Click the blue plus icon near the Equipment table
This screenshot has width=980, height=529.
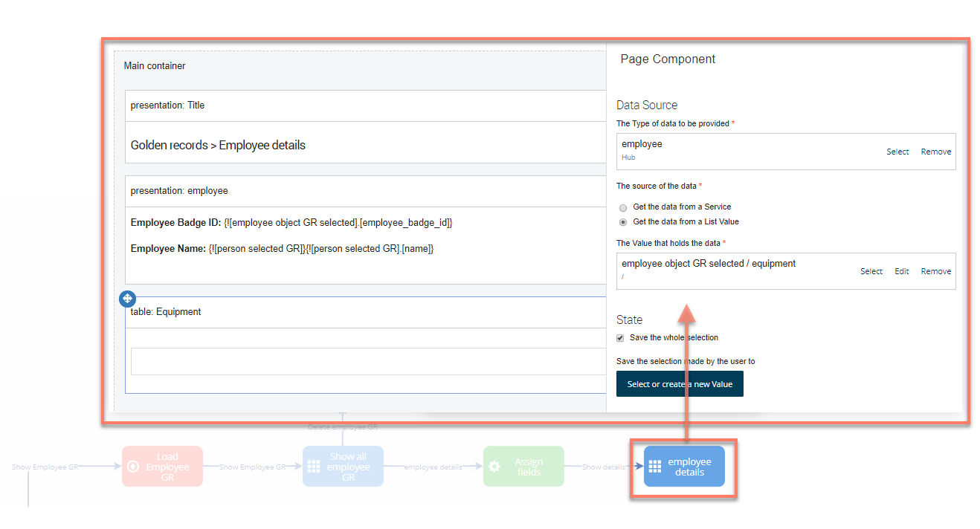point(127,299)
